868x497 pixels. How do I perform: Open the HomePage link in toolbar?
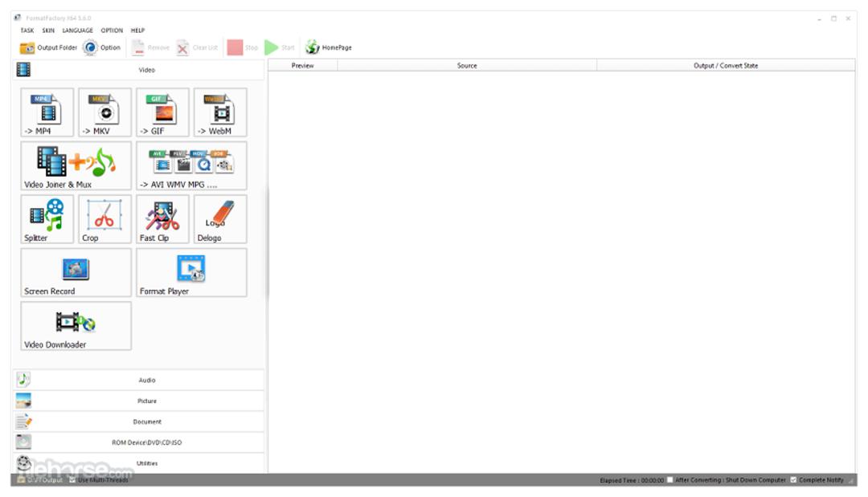pos(328,47)
